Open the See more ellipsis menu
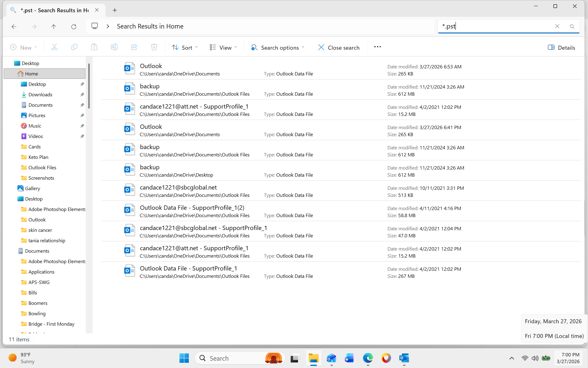 (x=378, y=47)
